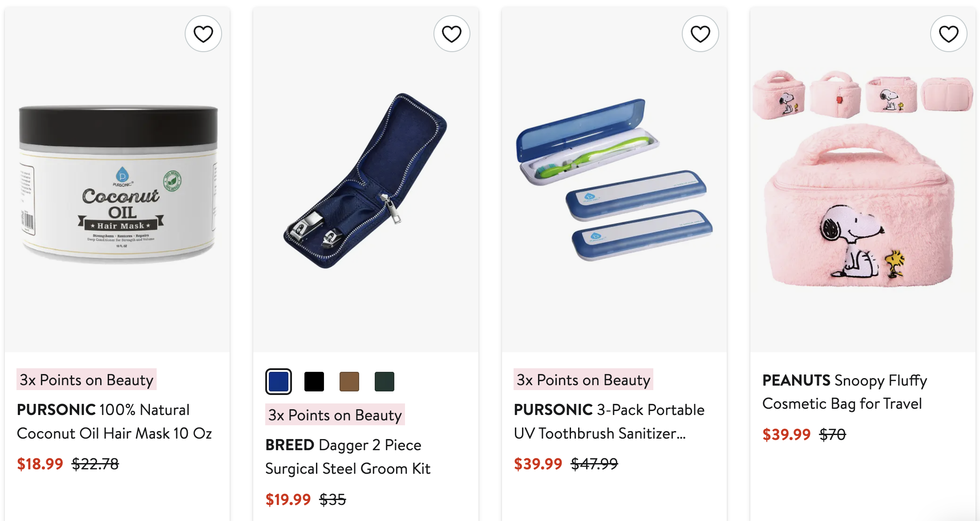The image size is (980, 521).
Task: Heart the Peanuts Snoopy Cosmetic Bag
Action: 948,34
